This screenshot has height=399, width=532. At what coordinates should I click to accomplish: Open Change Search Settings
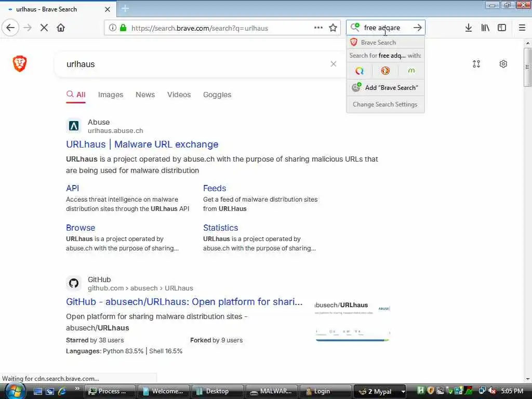[x=385, y=104]
